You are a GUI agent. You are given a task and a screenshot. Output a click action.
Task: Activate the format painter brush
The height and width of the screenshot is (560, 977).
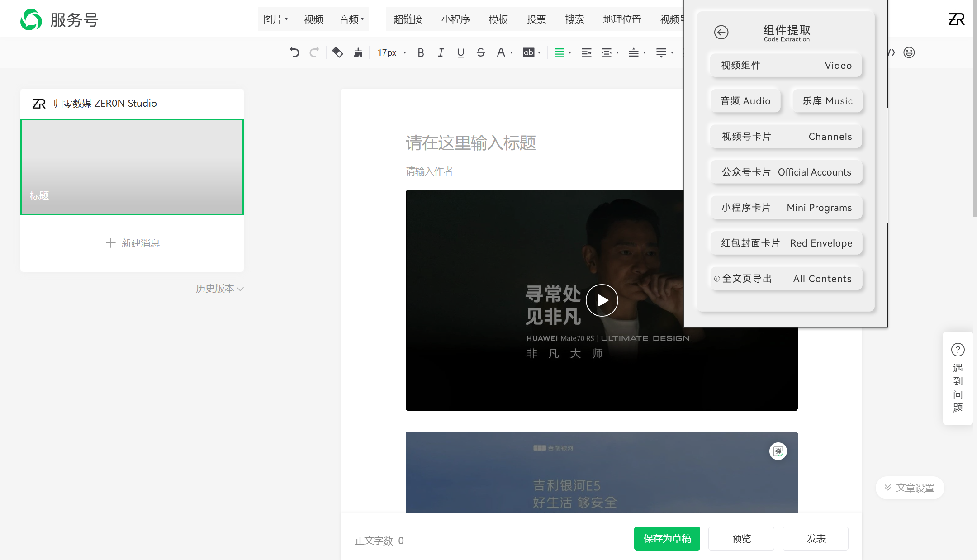click(x=358, y=52)
